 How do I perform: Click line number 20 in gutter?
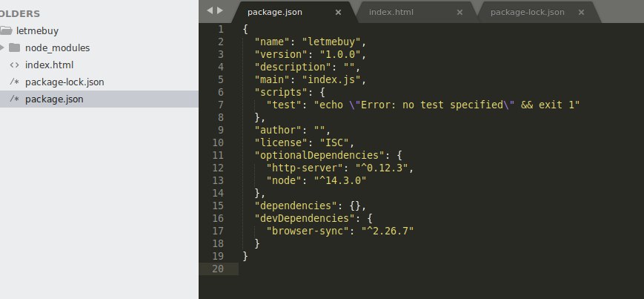click(218, 269)
